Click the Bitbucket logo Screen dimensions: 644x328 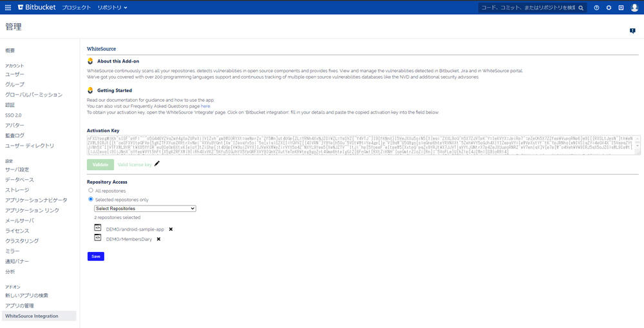(x=37, y=7)
